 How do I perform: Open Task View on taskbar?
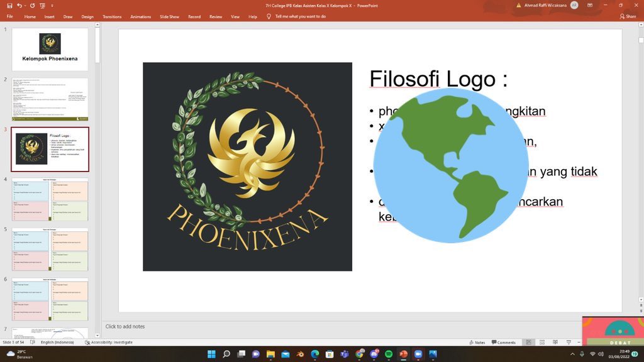tap(241, 354)
